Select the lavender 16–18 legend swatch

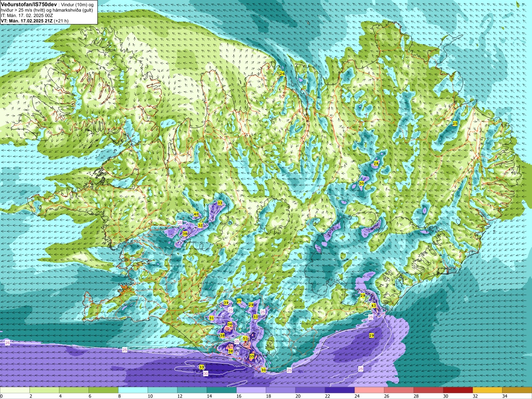(x=251, y=390)
